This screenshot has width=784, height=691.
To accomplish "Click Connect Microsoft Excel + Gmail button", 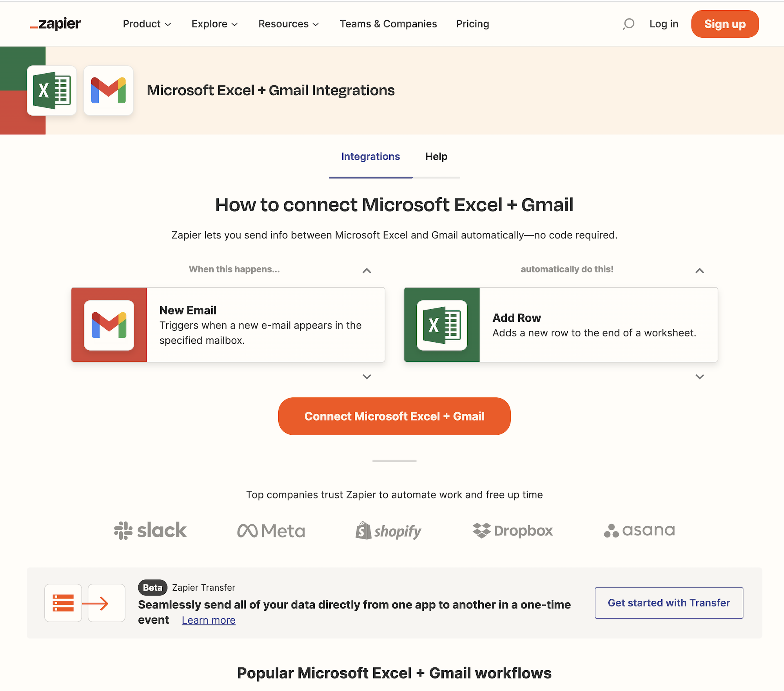I will pos(394,416).
